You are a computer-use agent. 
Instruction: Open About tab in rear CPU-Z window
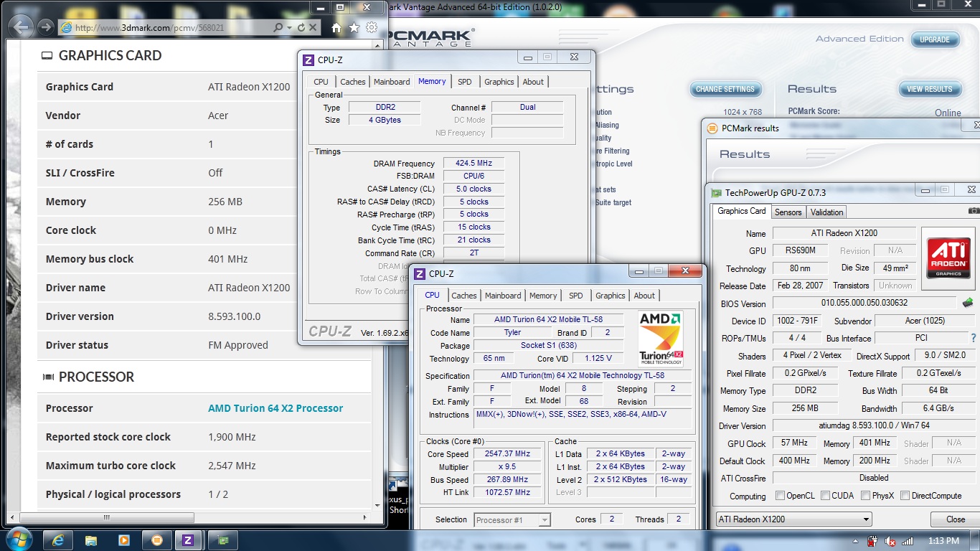point(533,82)
